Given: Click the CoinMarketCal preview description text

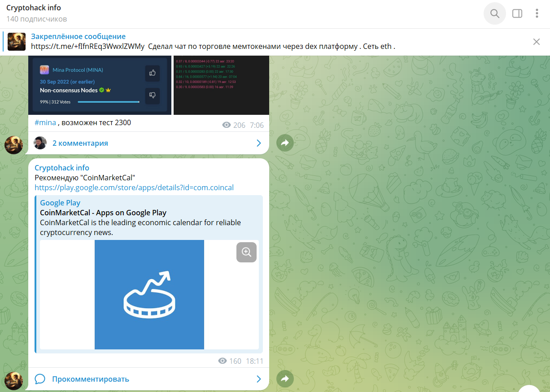Looking at the screenshot, I should pyautogui.click(x=140, y=227).
